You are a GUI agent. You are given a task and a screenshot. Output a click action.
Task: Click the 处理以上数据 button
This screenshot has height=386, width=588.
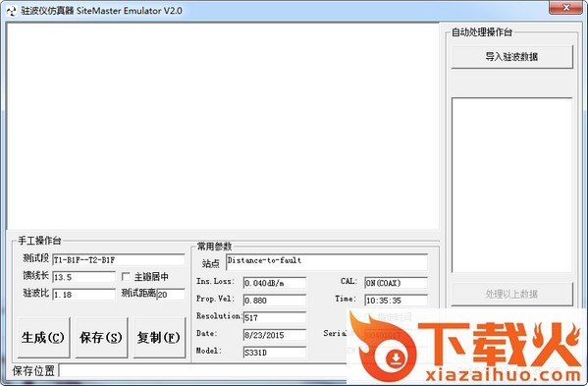tap(511, 294)
